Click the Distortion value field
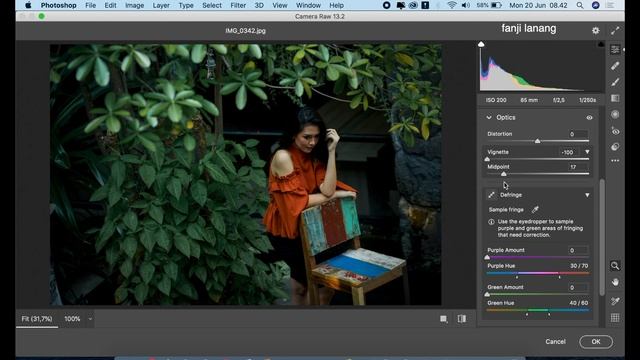 [578, 134]
